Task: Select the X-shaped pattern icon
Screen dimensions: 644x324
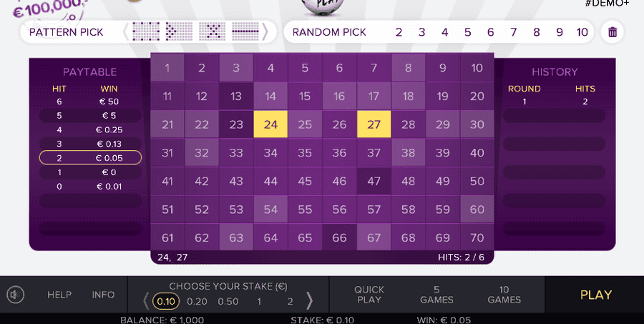Action: (212, 31)
